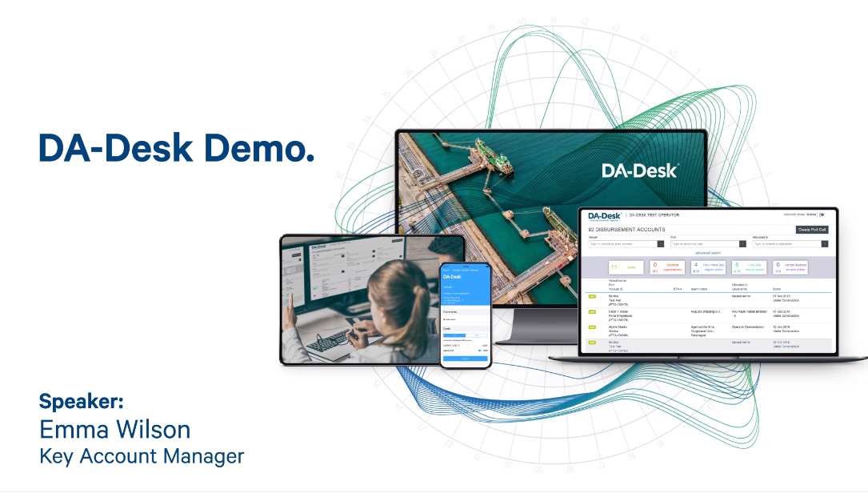Viewport: 868px width, 493px height.
Task: Focus the Vessel search input field
Action: [x=622, y=244]
